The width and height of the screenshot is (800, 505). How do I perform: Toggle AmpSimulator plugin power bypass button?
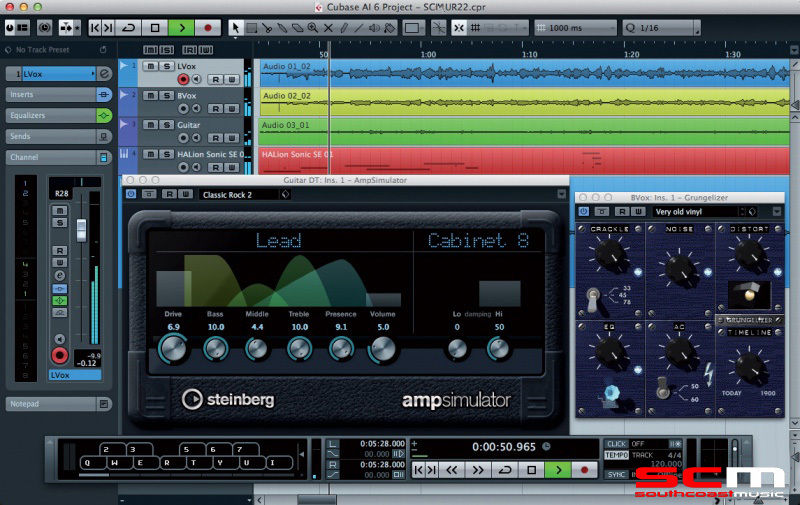(x=131, y=194)
